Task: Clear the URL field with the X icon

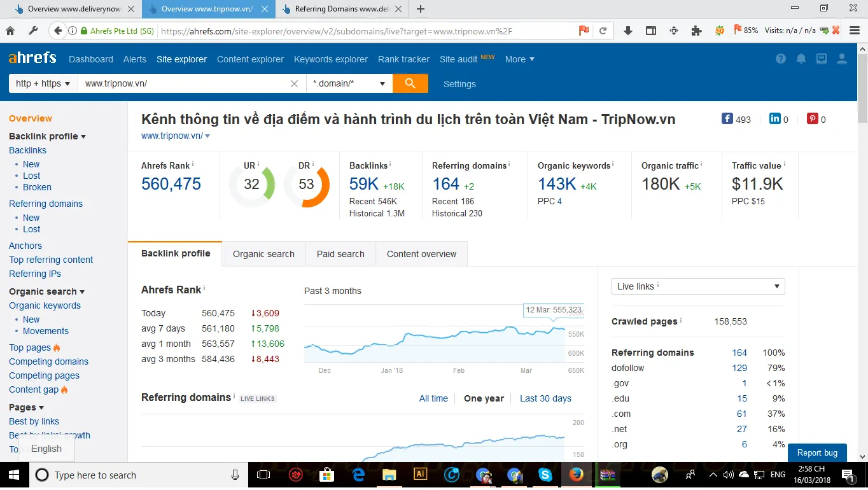Action: pyautogui.click(x=294, y=83)
